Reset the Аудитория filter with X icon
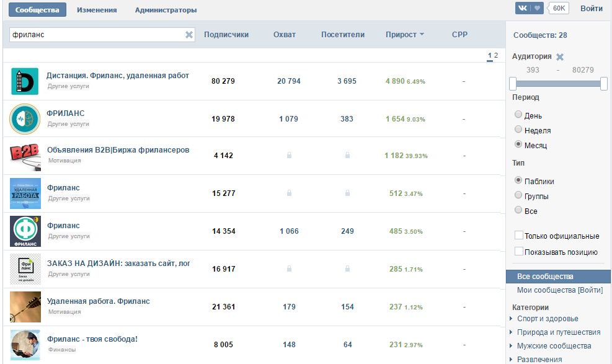The height and width of the screenshot is (364, 612). [560, 57]
